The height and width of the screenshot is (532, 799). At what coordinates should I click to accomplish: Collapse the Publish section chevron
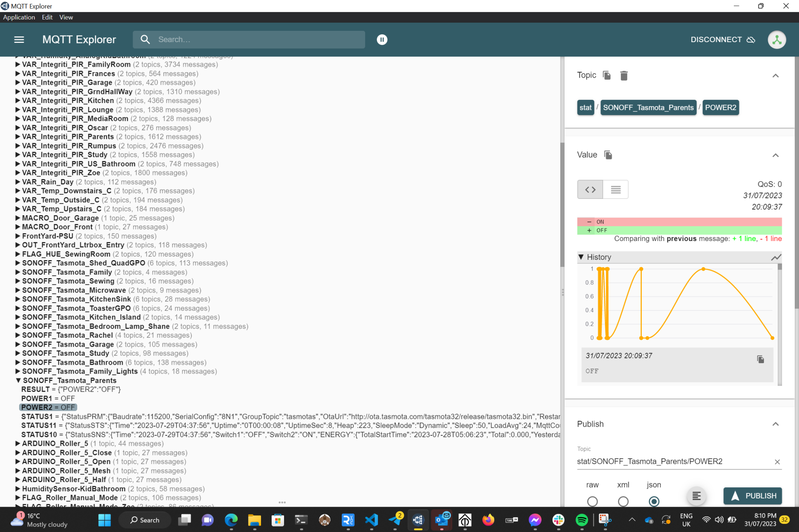pos(776,424)
